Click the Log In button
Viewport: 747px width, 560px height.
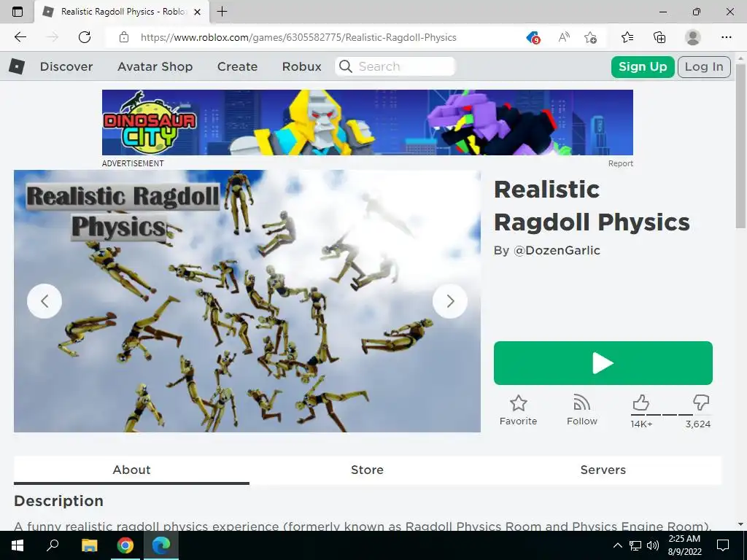point(704,66)
